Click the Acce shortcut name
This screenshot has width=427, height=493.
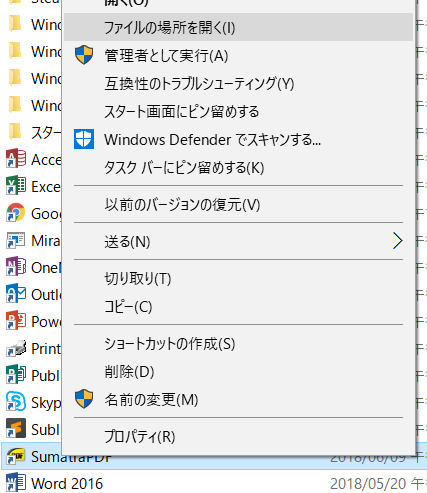[46, 160]
